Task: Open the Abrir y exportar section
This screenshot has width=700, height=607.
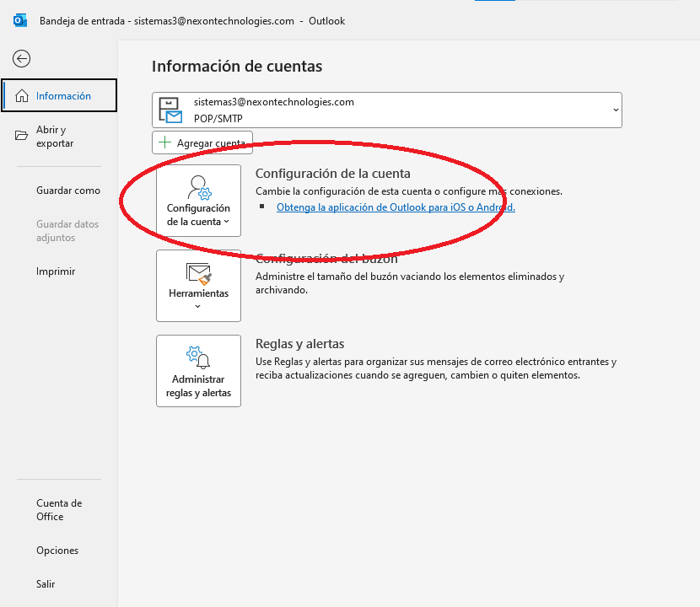Action: (x=59, y=137)
